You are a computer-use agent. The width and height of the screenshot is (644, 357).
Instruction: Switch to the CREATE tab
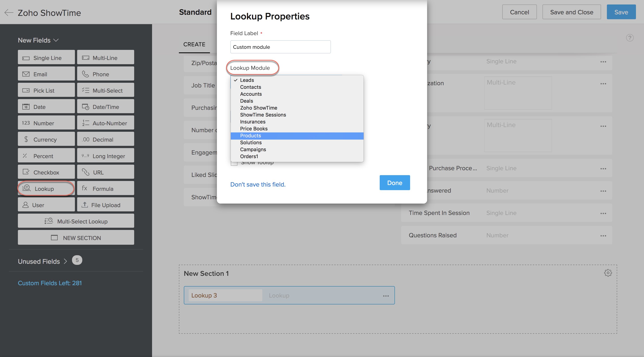pyautogui.click(x=194, y=44)
